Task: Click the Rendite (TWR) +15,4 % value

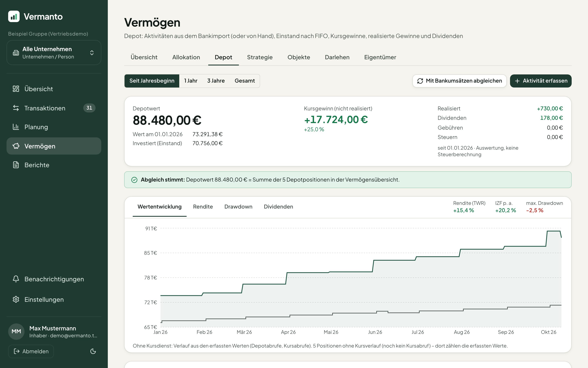Action: click(x=464, y=210)
